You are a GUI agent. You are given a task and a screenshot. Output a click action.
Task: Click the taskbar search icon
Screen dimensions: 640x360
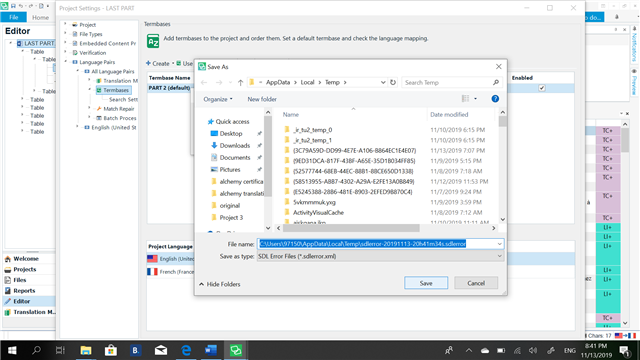36,350
